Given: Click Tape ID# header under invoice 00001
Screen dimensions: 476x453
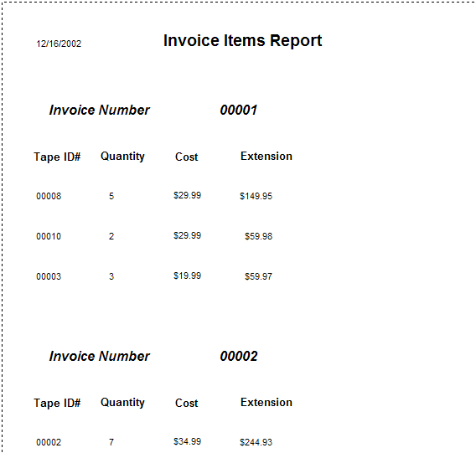Looking at the screenshot, I should 57,157.
